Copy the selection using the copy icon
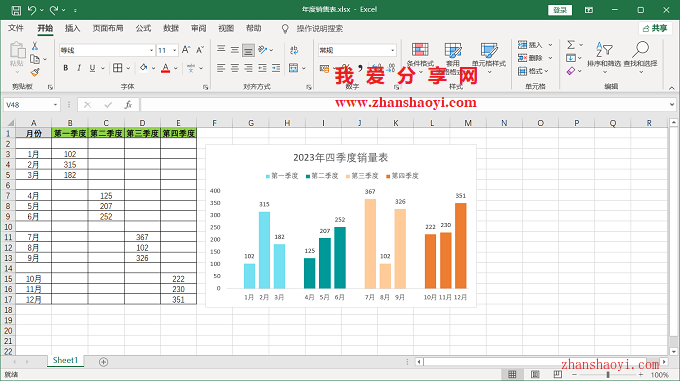The width and height of the screenshot is (680, 381). point(35,59)
